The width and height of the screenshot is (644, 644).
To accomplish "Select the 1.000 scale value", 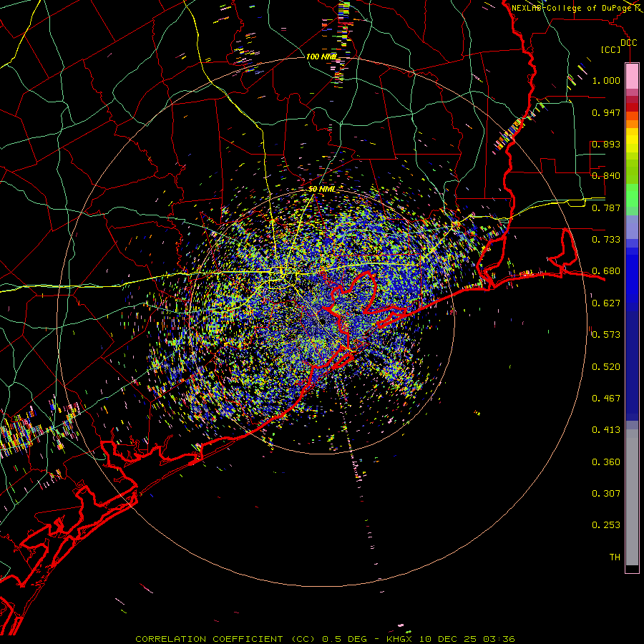I will point(606,80).
